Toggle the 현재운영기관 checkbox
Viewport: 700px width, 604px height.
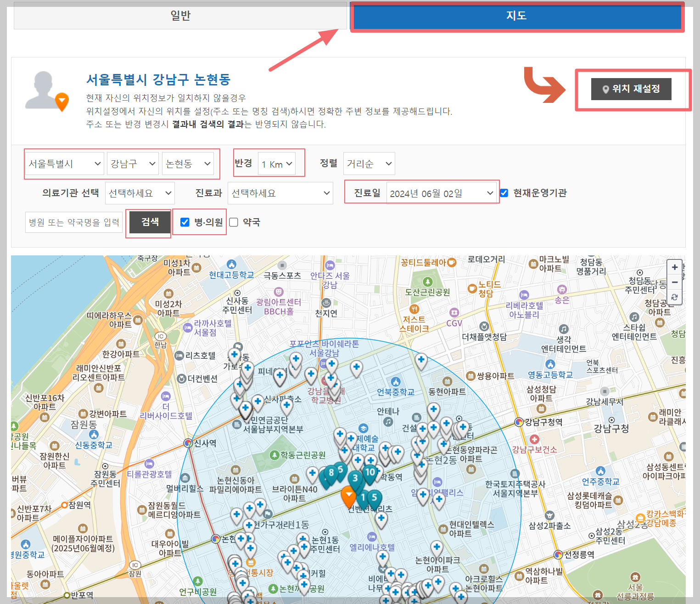504,193
